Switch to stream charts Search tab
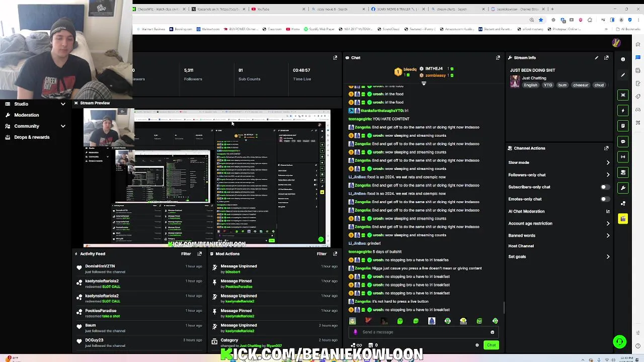The image size is (644, 362). point(457,9)
